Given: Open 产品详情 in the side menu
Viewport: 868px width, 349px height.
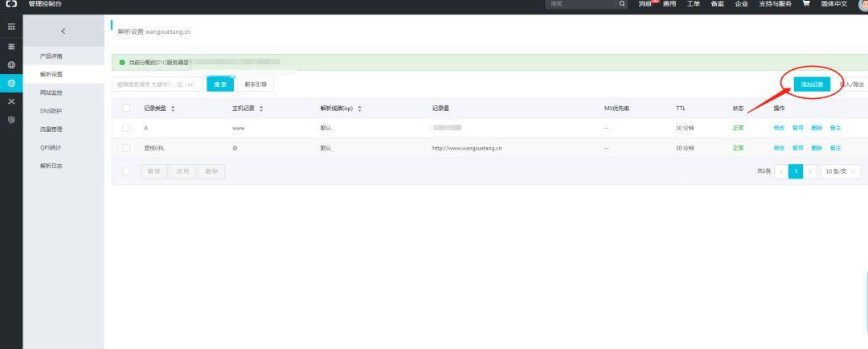Looking at the screenshot, I should pyautogui.click(x=51, y=56).
